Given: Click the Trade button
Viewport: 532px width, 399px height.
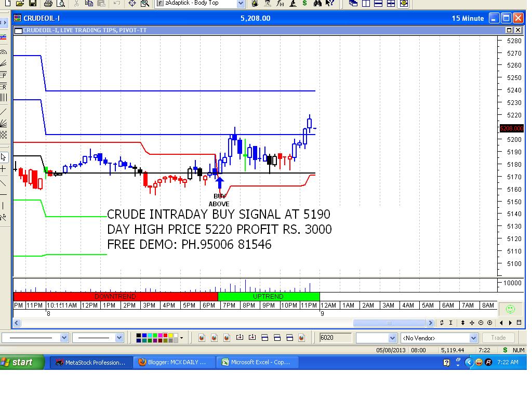Looking at the screenshot, I should (x=498, y=338).
